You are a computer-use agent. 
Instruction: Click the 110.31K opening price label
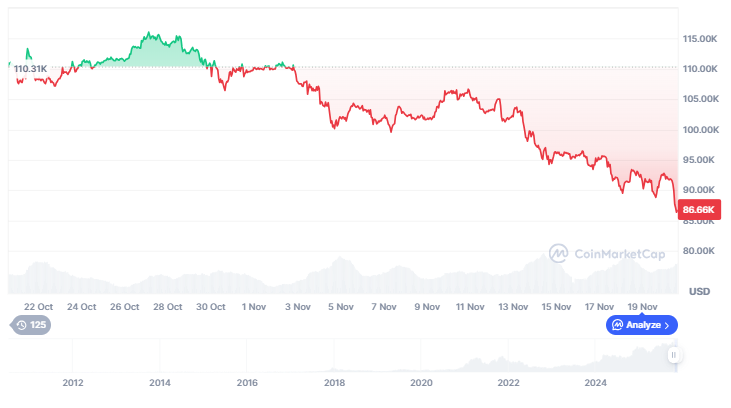point(31,68)
